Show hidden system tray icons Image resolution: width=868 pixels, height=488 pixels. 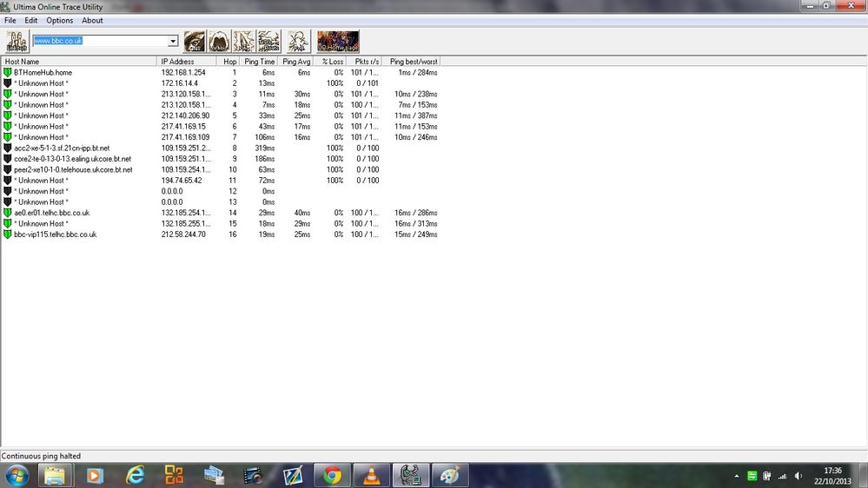coord(736,476)
